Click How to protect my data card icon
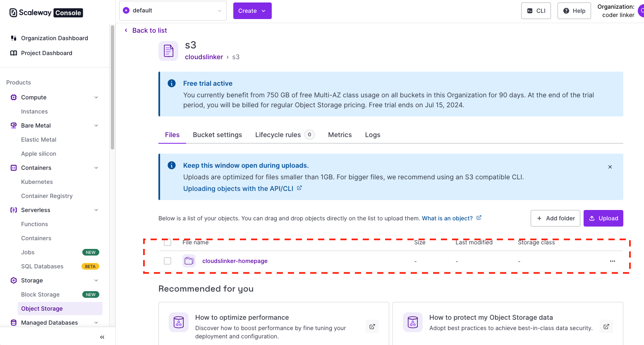 coord(413,322)
